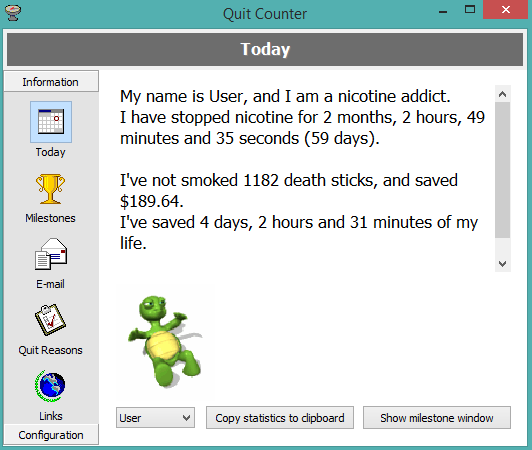This screenshot has width=532, height=450.
Task: Open the E-mail envelope icon
Action: pyautogui.click(x=51, y=254)
